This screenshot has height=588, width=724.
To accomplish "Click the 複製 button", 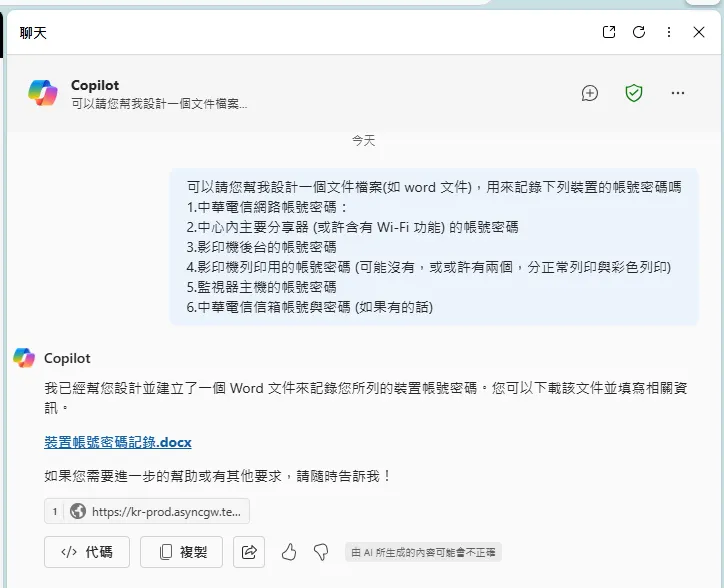I will pos(181,552).
